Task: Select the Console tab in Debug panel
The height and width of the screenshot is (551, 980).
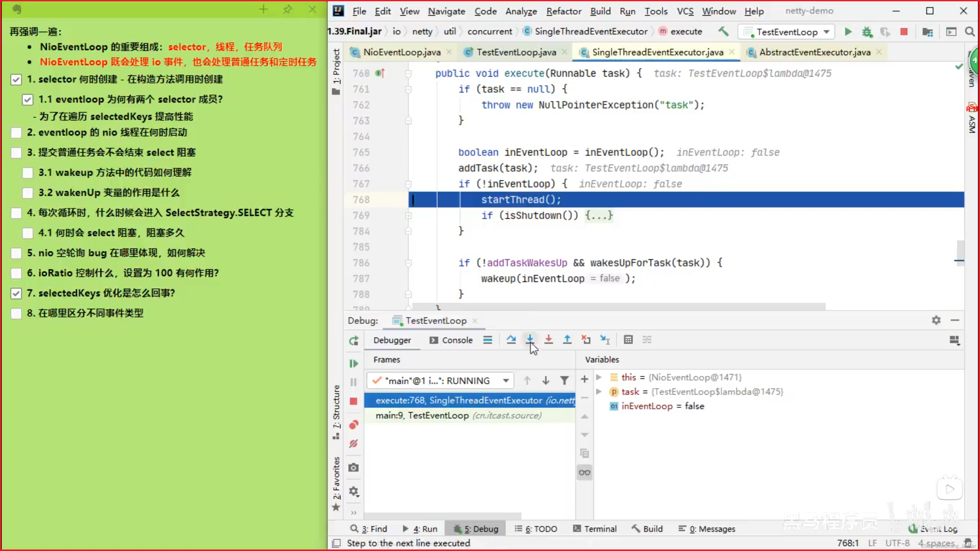Action: pyautogui.click(x=457, y=340)
